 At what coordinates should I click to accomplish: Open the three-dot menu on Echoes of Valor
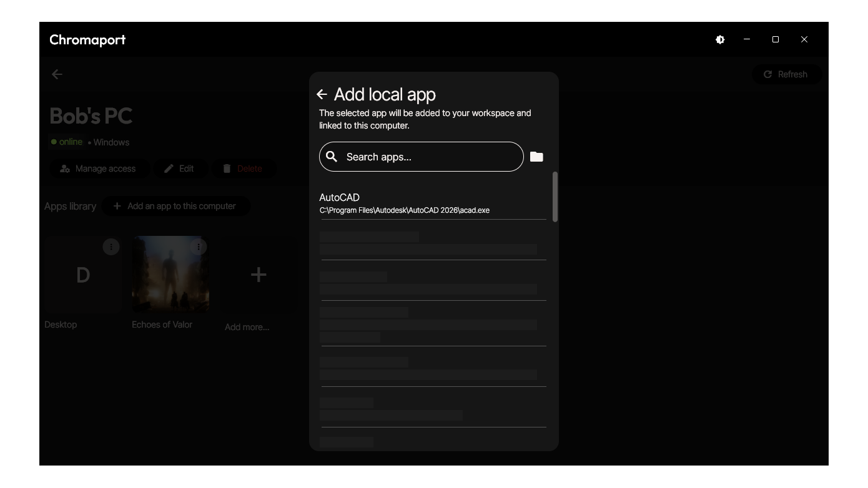tap(199, 246)
